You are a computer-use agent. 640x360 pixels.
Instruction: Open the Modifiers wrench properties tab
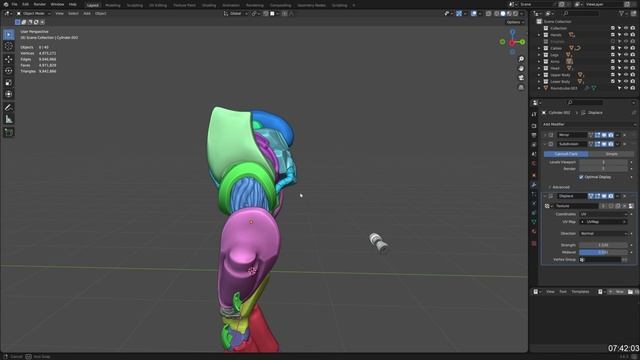point(534,185)
